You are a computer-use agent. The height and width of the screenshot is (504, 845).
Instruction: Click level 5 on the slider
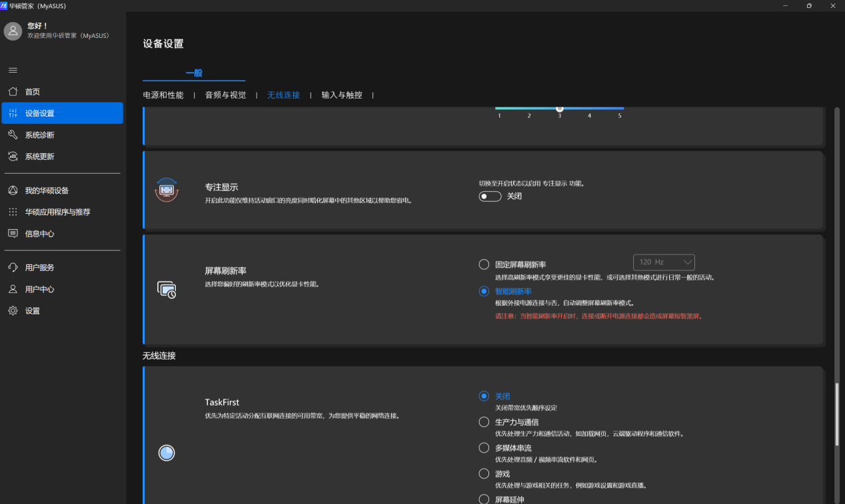(x=620, y=109)
